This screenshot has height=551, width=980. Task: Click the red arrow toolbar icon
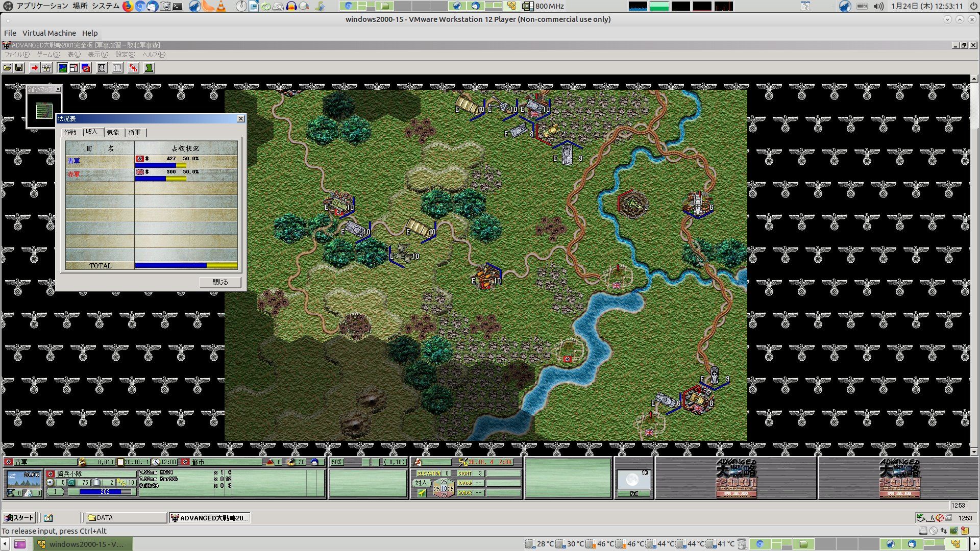34,68
